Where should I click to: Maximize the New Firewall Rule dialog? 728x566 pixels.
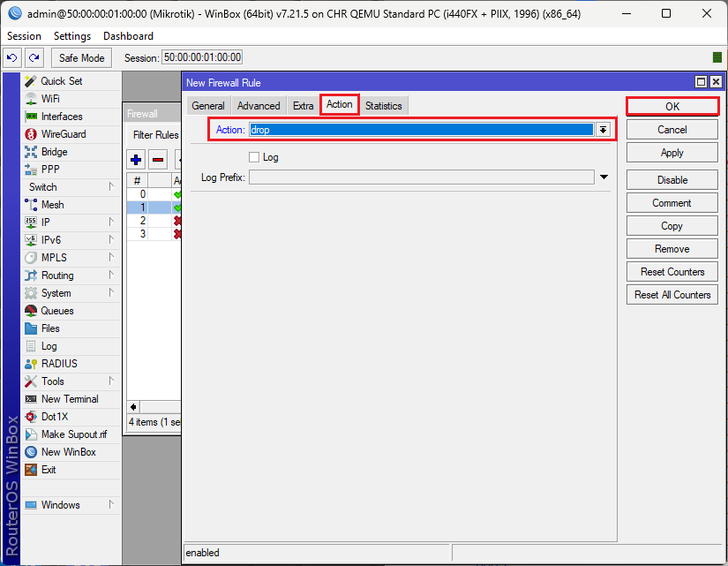click(x=701, y=82)
